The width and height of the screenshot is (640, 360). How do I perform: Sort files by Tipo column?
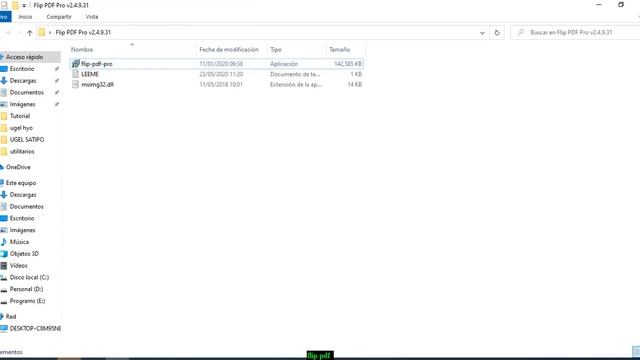tap(276, 49)
